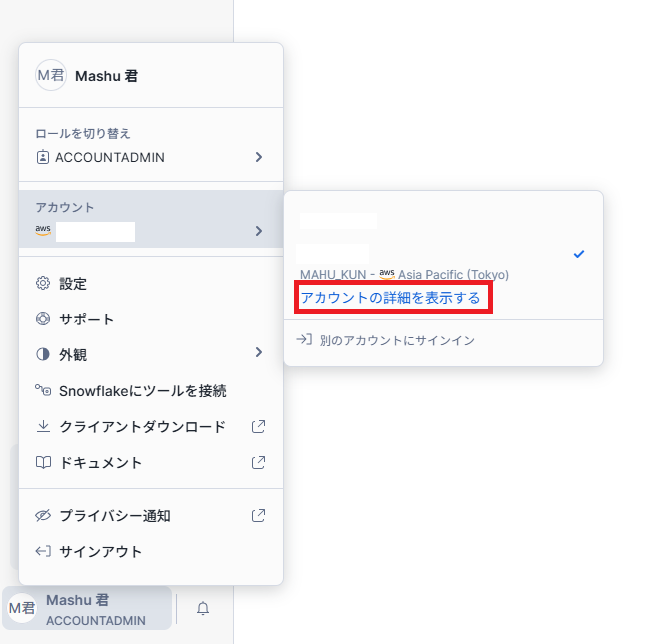
Task: Click the Mashu 君 user profile button
Action: tap(87, 609)
